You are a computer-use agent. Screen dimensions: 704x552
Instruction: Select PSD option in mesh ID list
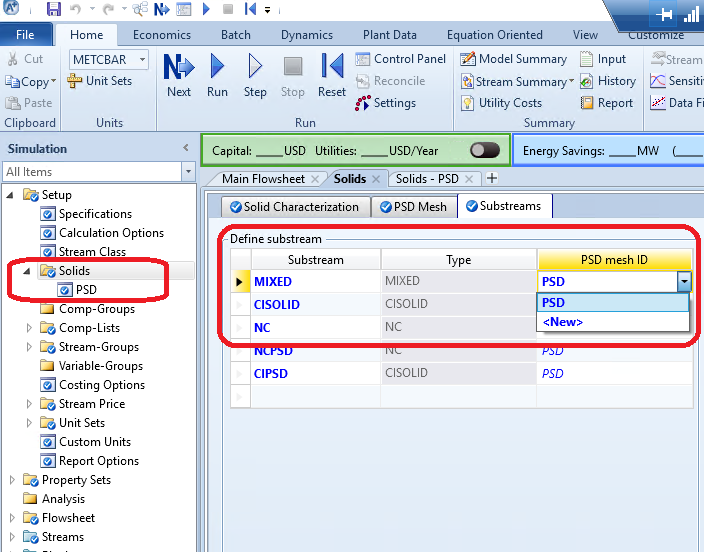613,303
